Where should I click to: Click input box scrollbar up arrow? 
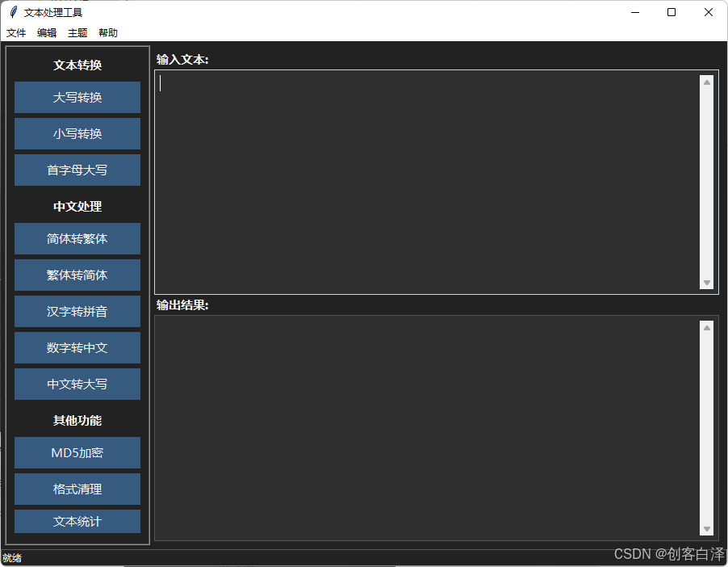(x=707, y=82)
